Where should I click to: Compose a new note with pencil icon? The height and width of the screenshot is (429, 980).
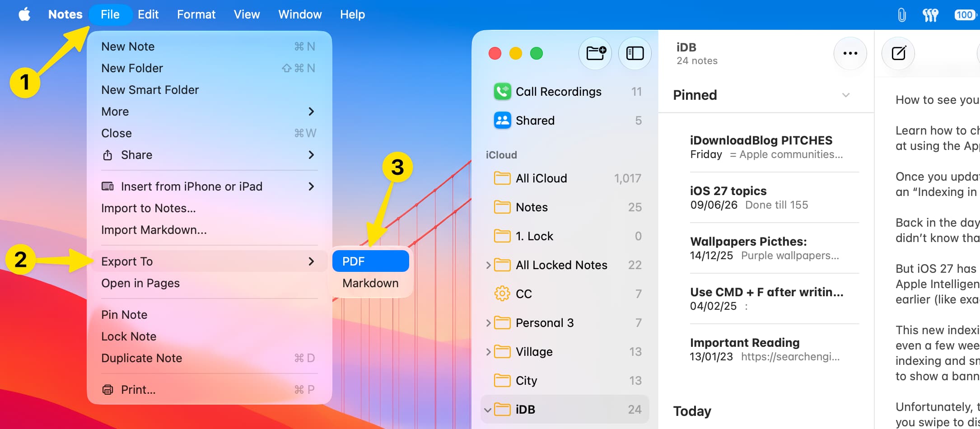pos(898,53)
